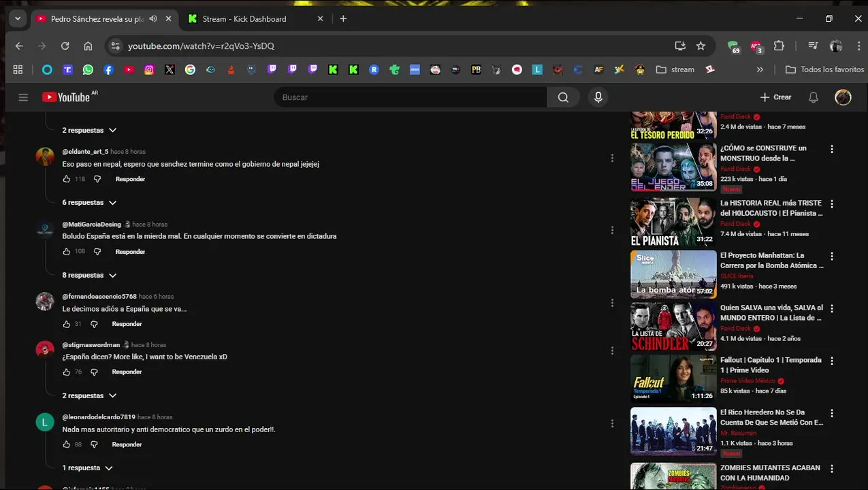Click the YouTube search magnifier button
This screenshot has width=868, height=490.
click(x=563, y=97)
